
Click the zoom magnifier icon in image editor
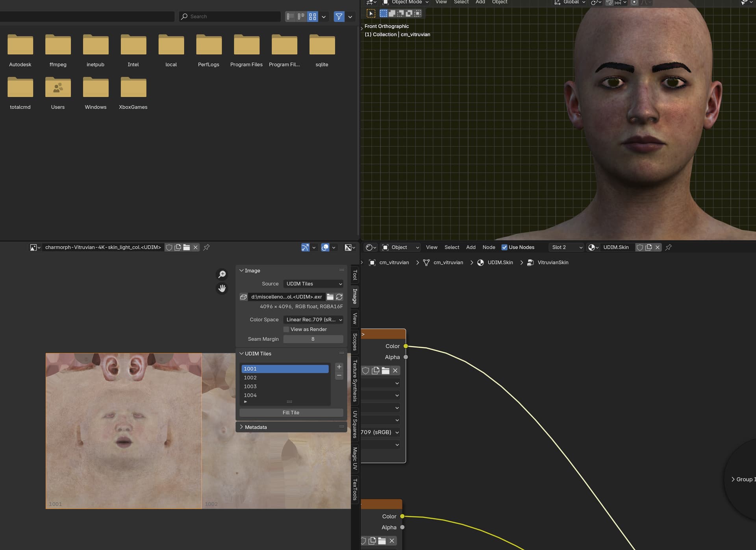pos(222,274)
